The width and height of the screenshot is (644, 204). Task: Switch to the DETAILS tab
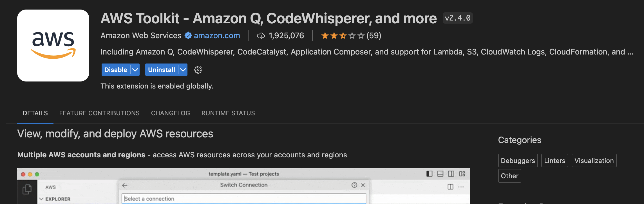coord(35,113)
